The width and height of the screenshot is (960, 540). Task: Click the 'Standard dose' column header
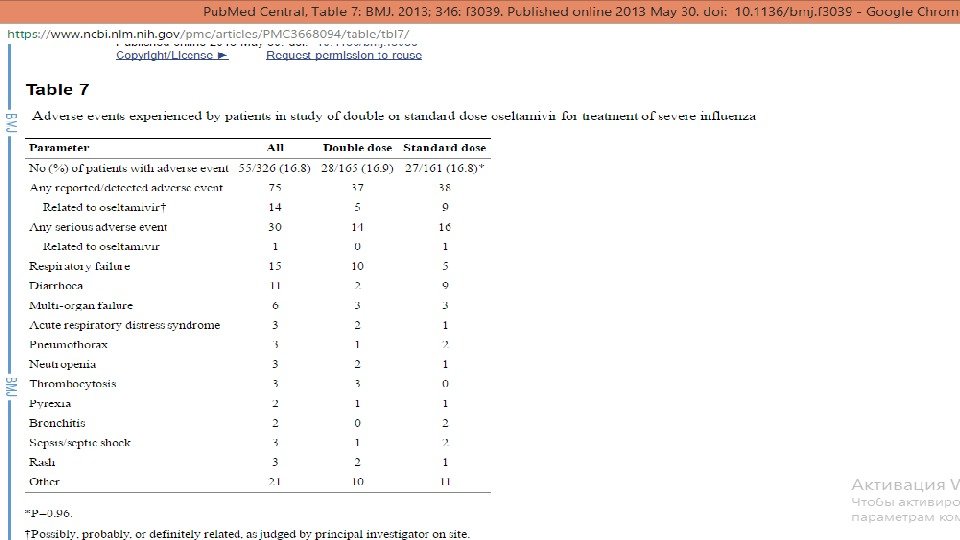tap(444, 148)
